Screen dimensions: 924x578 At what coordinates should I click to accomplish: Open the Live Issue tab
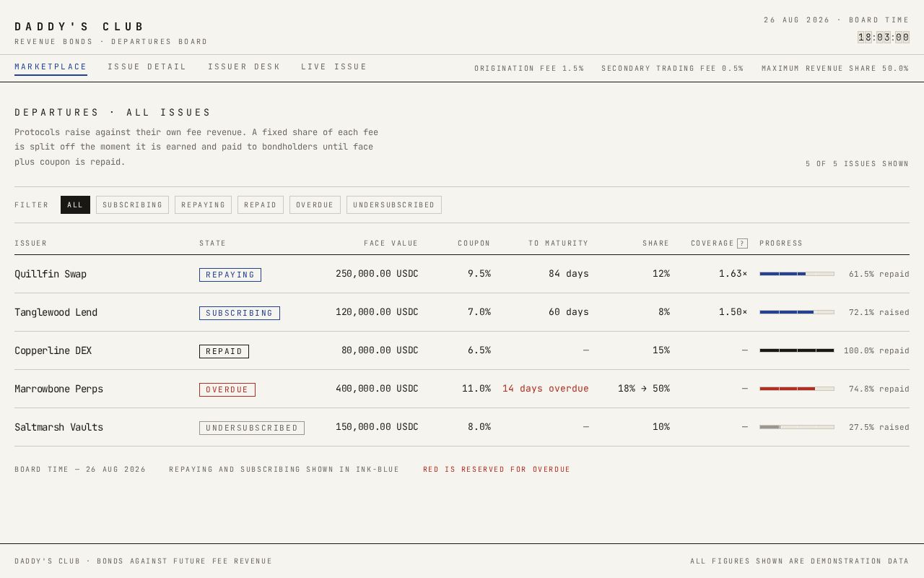[334, 67]
